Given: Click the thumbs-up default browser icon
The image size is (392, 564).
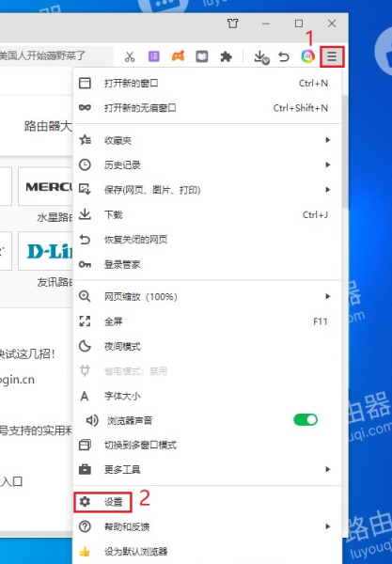Looking at the screenshot, I should [x=85, y=551].
